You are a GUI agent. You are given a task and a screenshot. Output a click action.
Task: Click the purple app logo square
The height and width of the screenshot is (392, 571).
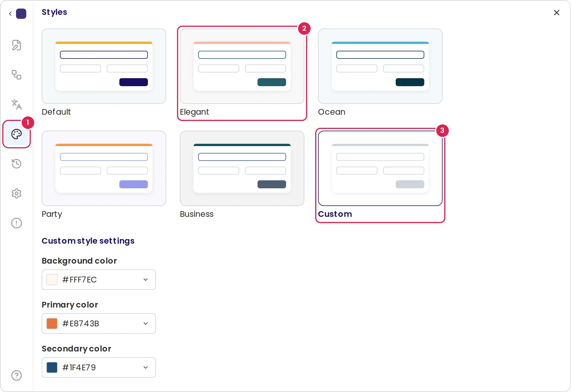(21, 13)
